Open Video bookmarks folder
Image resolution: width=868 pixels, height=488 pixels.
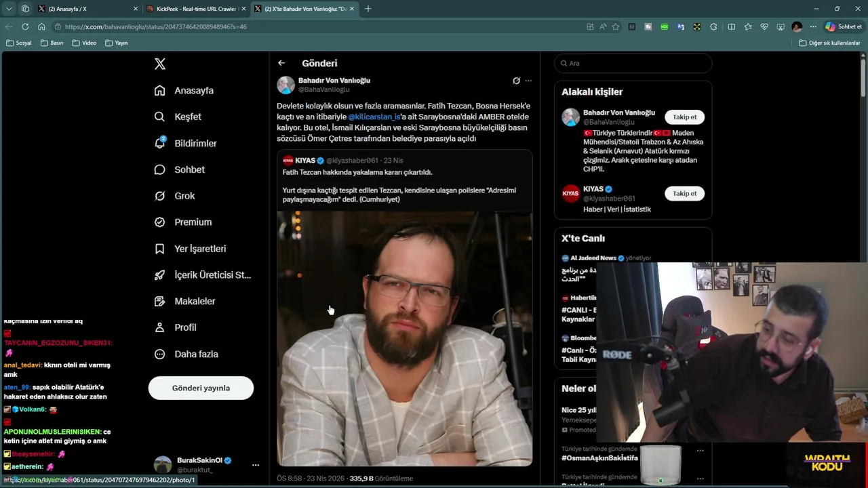click(85, 43)
